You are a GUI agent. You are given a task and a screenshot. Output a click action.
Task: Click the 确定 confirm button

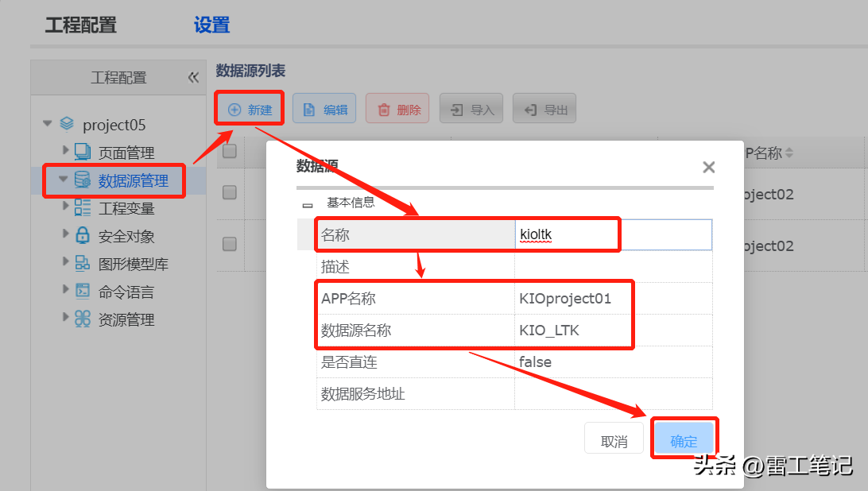684,441
